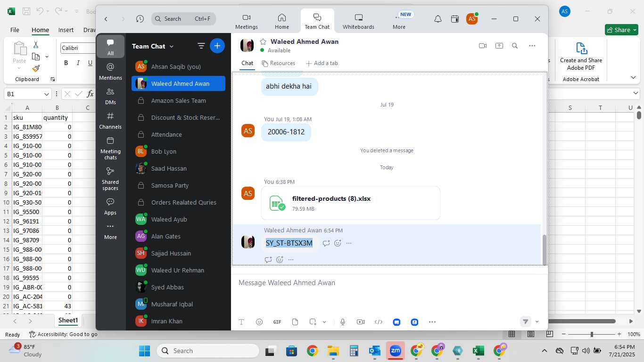Switch Excel to Normal view
The image size is (644, 362).
[512, 334]
